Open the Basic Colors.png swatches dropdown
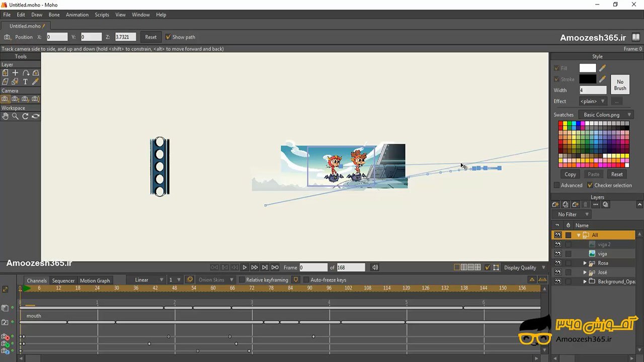This screenshot has height=362, width=644. (x=605, y=115)
